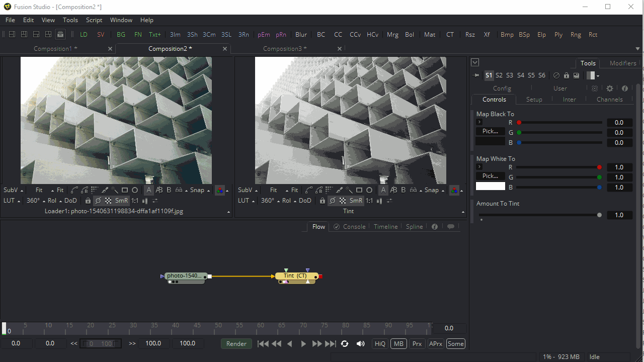
Task: Toggle the APrx auto proxy mode
Action: pyautogui.click(x=436, y=344)
